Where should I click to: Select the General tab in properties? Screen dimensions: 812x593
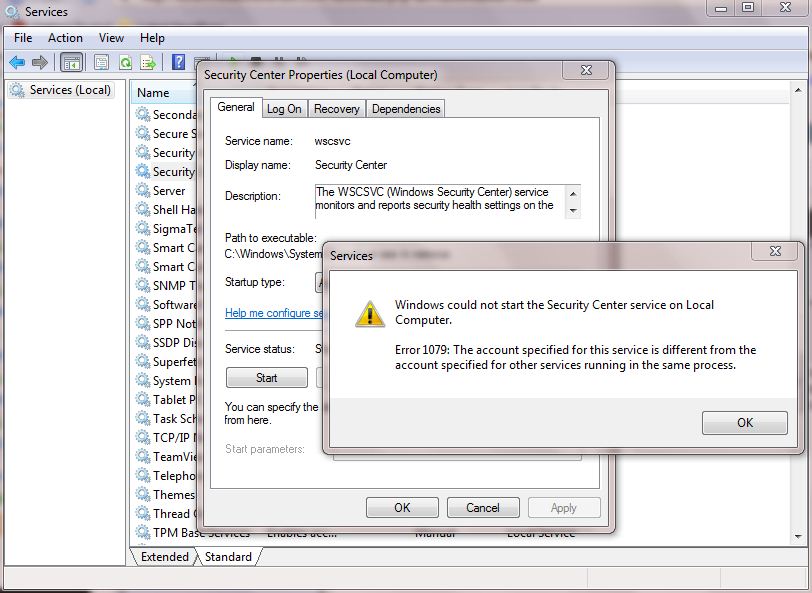click(236, 107)
